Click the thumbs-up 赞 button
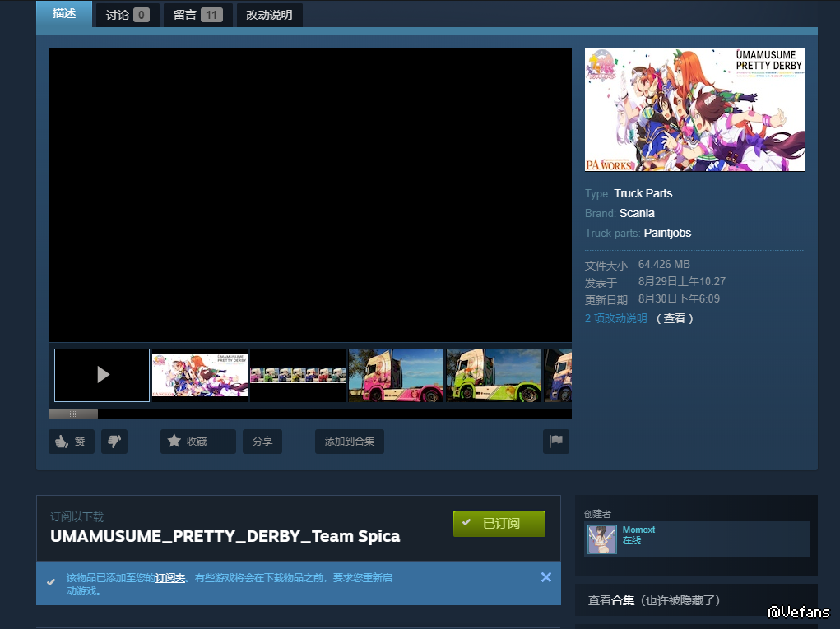Screen dimensions: 840x629 tap(72, 442)
